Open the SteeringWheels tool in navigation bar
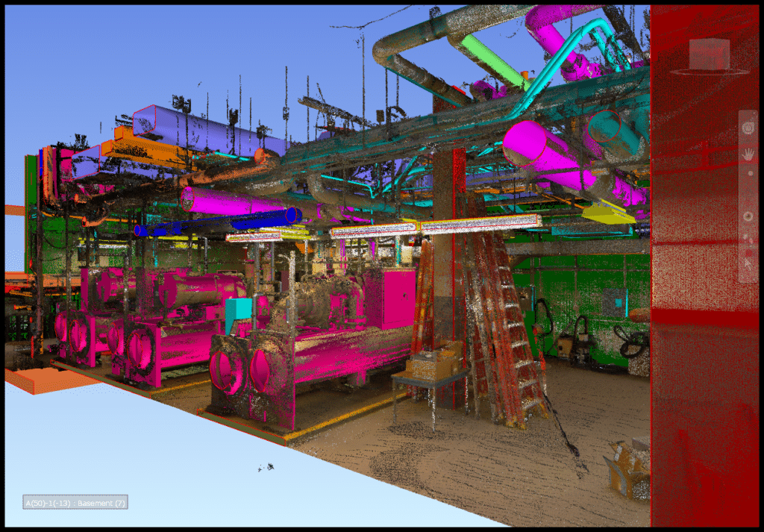The width and height of the screenshot is (764, 532). click(748, 128)
